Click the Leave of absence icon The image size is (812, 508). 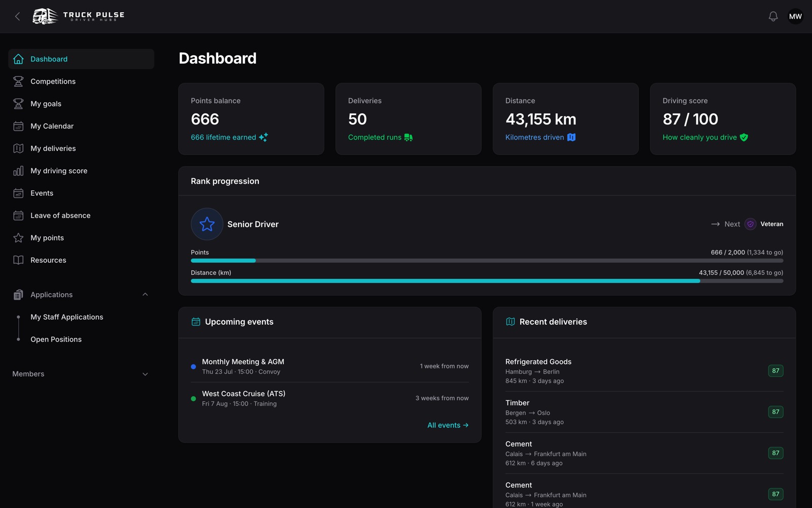click(18, 215)
